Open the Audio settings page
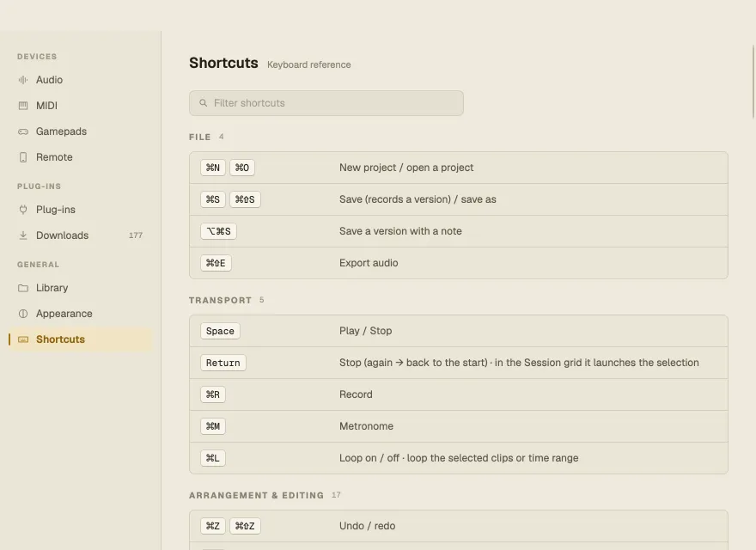The width and height of the screenshot is (756, 550). 81,80
